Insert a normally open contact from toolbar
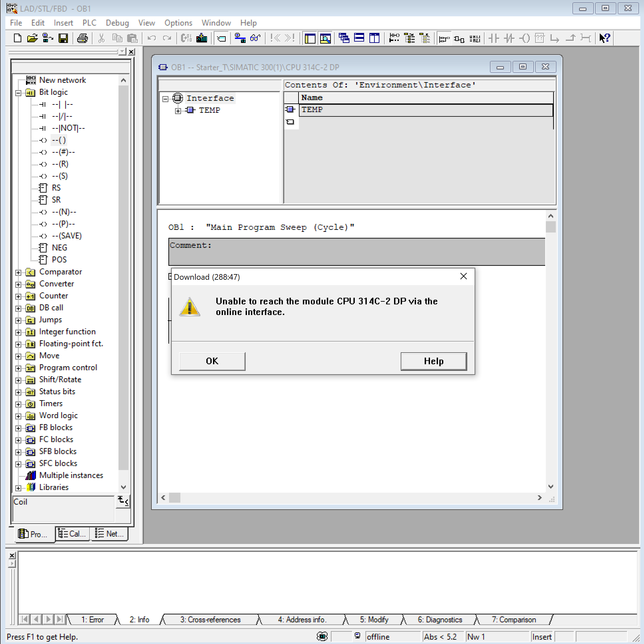The width and height of the screenshot is (644, 644). pyautogui.click(x=494, y=38)
